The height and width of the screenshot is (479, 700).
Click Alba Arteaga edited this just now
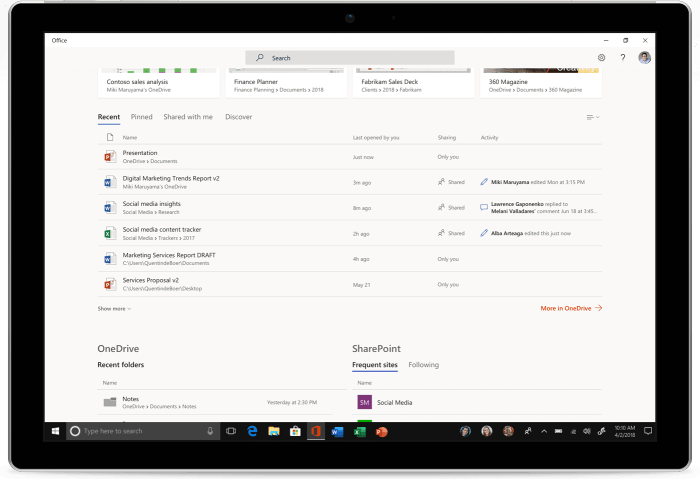531,233
